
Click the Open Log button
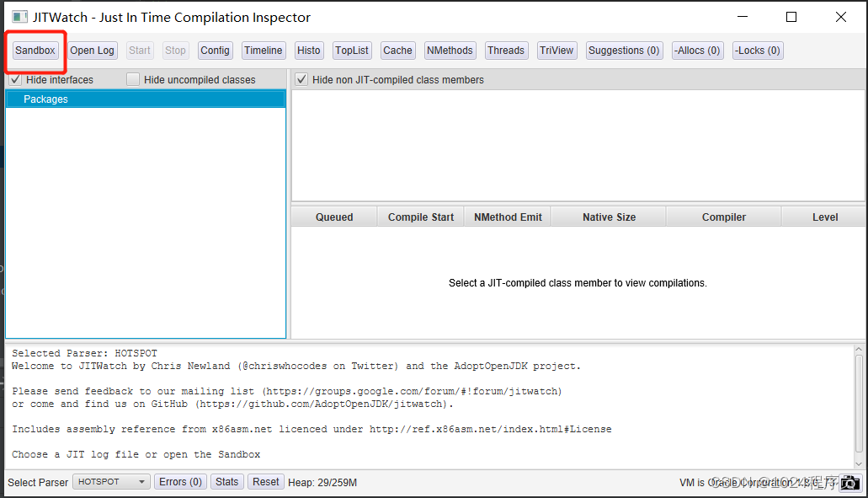coord(92,51)
